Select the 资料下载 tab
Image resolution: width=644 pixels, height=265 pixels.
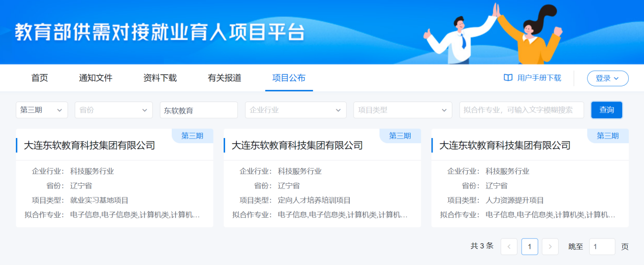click(160, 78)
